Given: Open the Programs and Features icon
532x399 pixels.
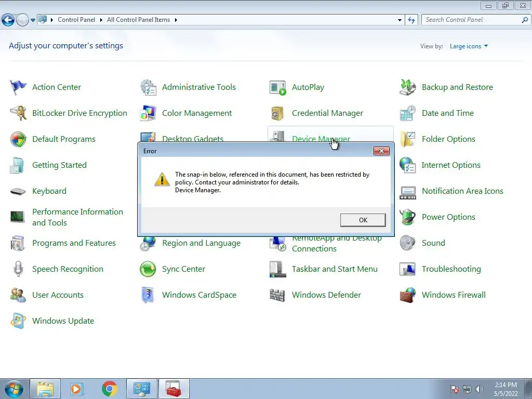Looking at the screenshot, I should (17, 243).
